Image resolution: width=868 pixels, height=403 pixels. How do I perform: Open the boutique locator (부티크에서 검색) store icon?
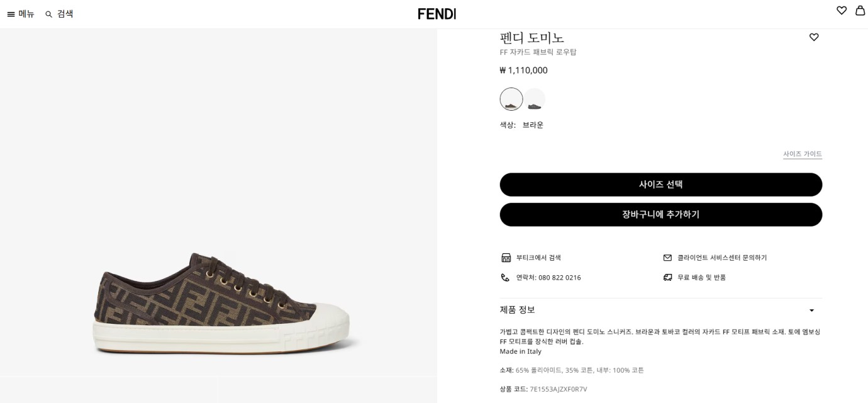tap(506, 258)
